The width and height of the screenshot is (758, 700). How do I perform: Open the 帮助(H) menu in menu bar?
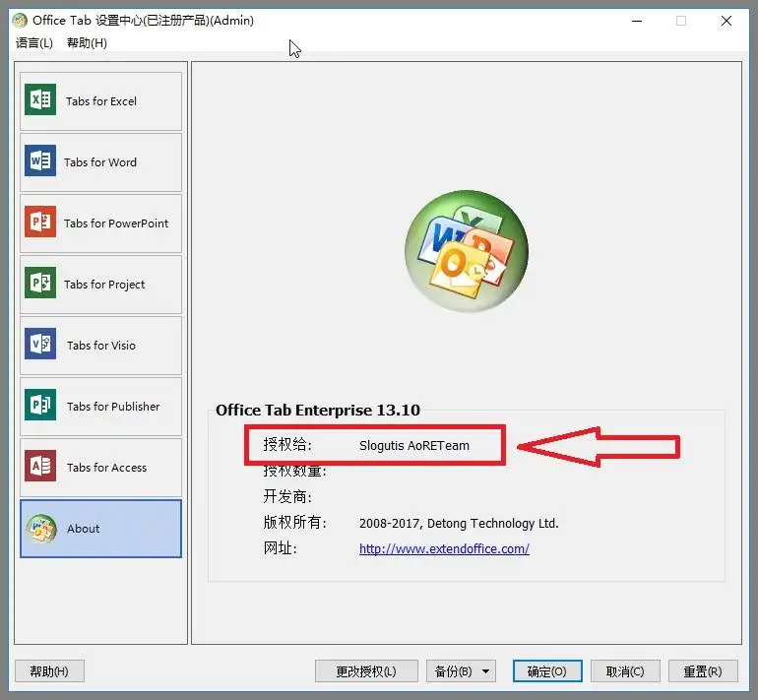[87, 42]
